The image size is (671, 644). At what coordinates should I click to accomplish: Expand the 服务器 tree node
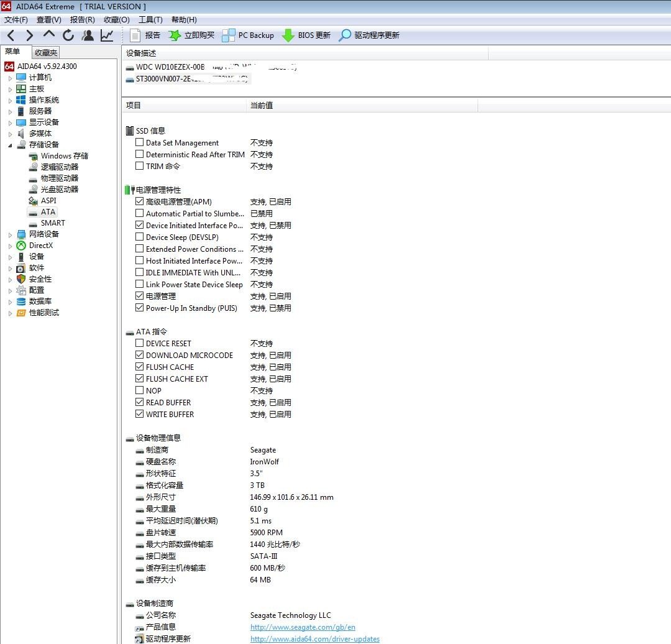(x=10, y=111)
